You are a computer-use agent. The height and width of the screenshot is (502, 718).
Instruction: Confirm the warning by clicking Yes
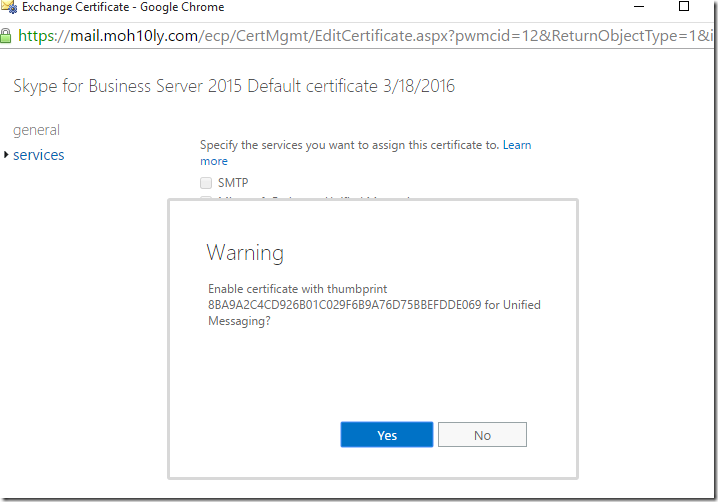(386, 434)
